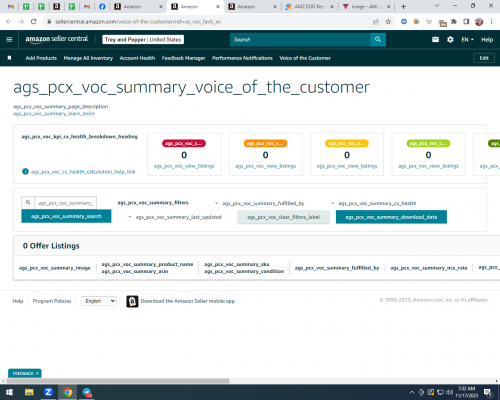Viewport: 500px width, 400px height.
Task: Switch to the Facebook pinned tab
Action: (102, 6)
